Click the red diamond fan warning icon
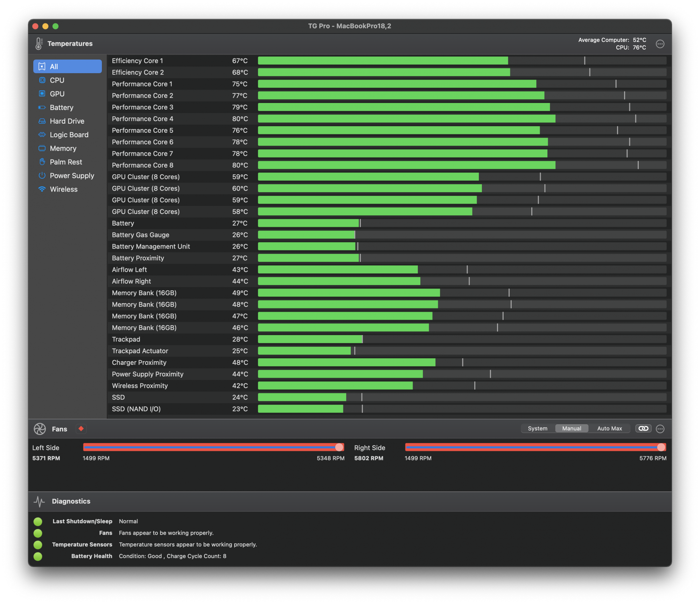Image resolution: width=700 pixels, height=604 pixels. point(81,429)
